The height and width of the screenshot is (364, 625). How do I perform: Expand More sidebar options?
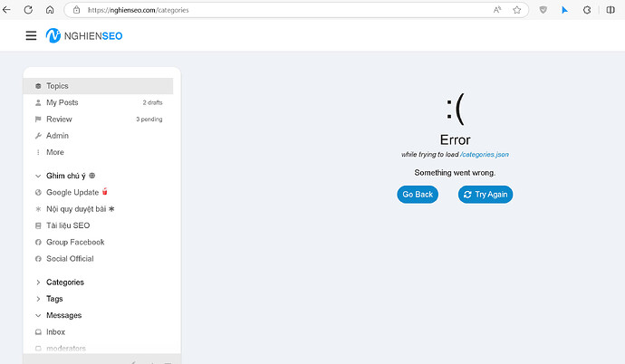pos(98,152)
